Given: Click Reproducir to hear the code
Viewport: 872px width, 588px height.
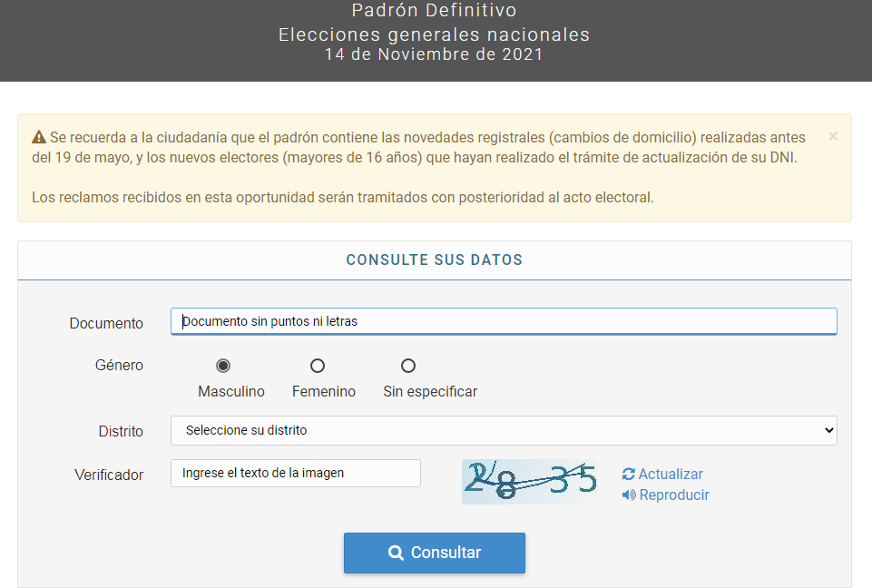Looking at the screenshot, I should [x=672, y=495].
